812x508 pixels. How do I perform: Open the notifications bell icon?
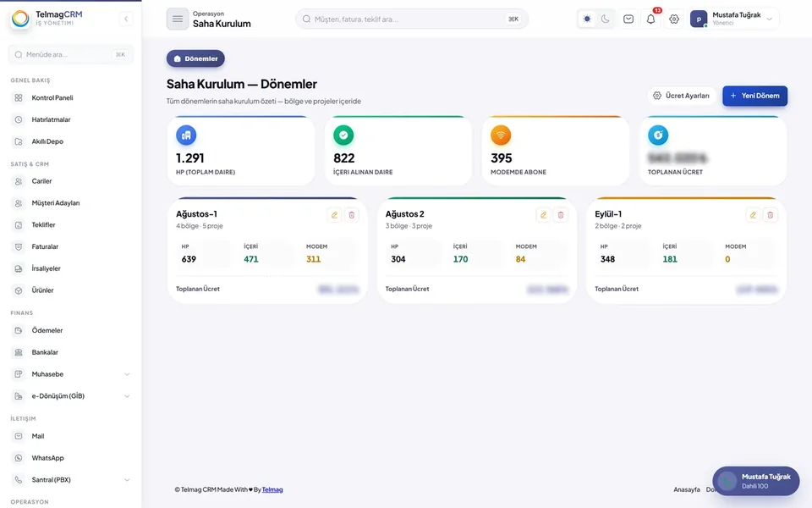tap(651, 19)
